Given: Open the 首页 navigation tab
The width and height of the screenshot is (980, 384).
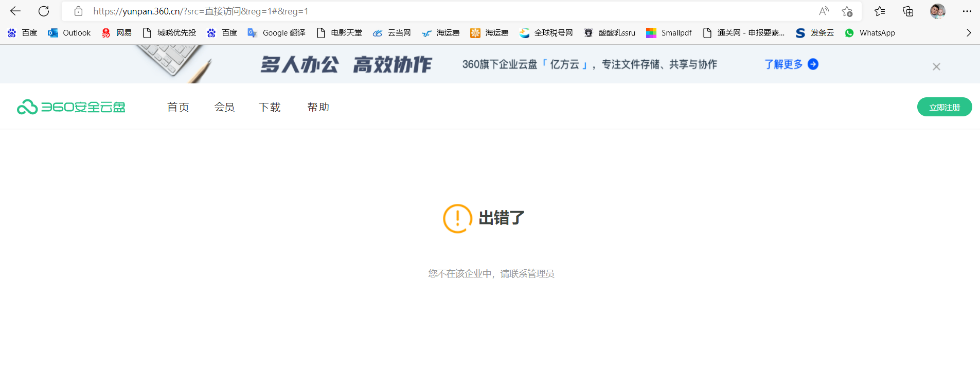Looking at the screenshot, I should point(178,107).
